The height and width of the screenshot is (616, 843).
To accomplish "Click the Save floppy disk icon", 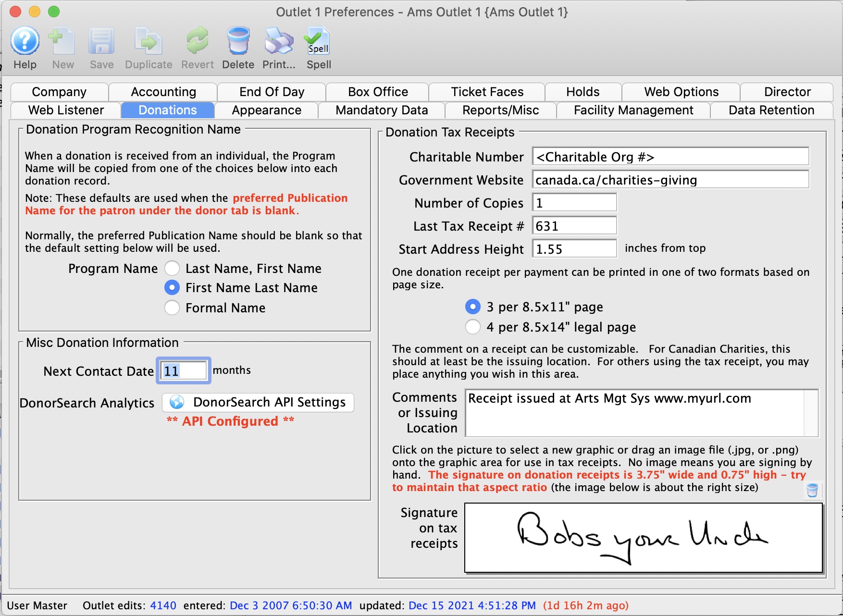I will pos(101,42).
